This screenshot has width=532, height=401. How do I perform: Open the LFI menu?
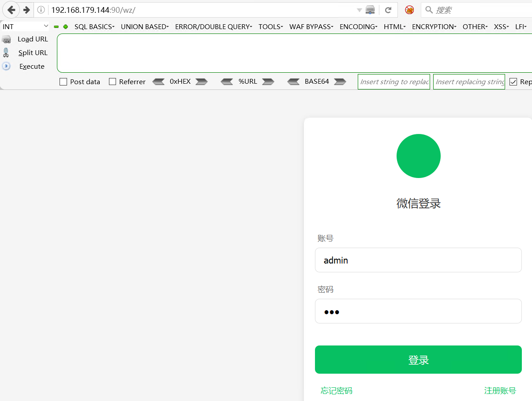(521, 27)
